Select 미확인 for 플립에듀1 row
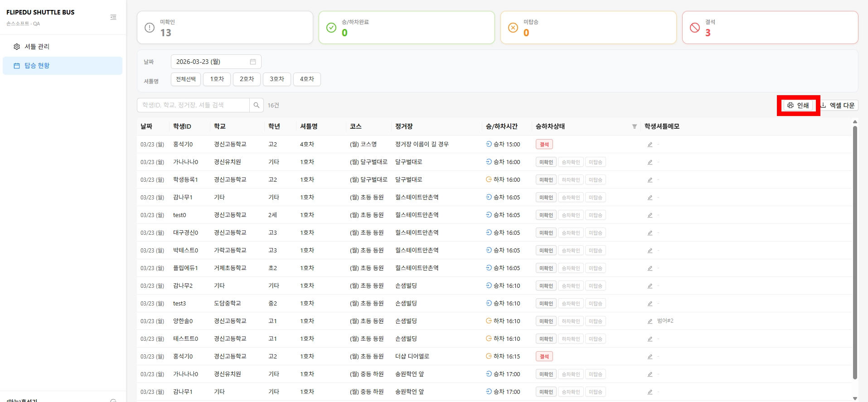 546,268
